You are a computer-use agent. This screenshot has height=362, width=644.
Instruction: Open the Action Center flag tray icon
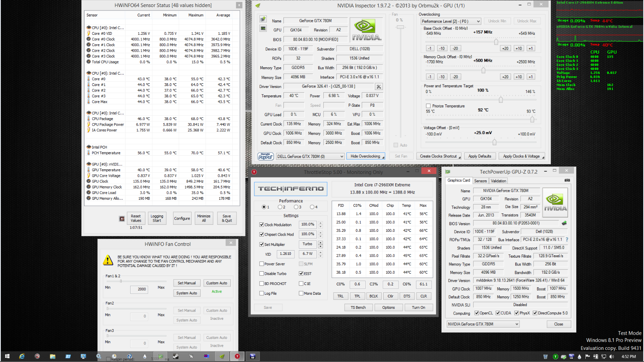click(588, 357)
